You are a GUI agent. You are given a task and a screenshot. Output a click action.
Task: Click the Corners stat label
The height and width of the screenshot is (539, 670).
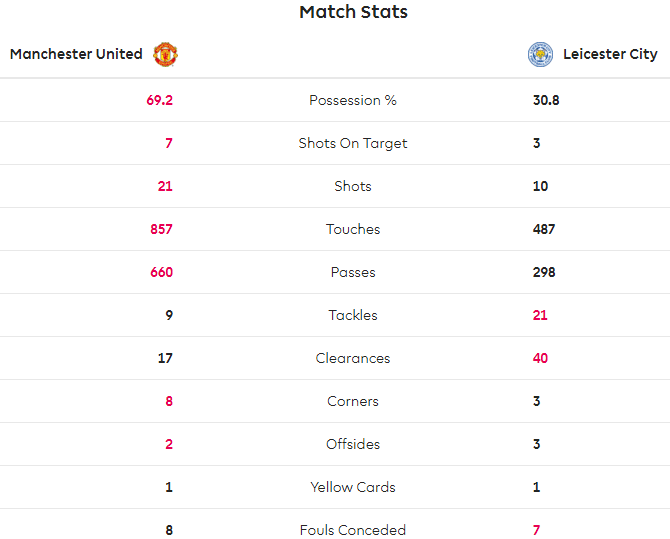[x=353, y=401]
